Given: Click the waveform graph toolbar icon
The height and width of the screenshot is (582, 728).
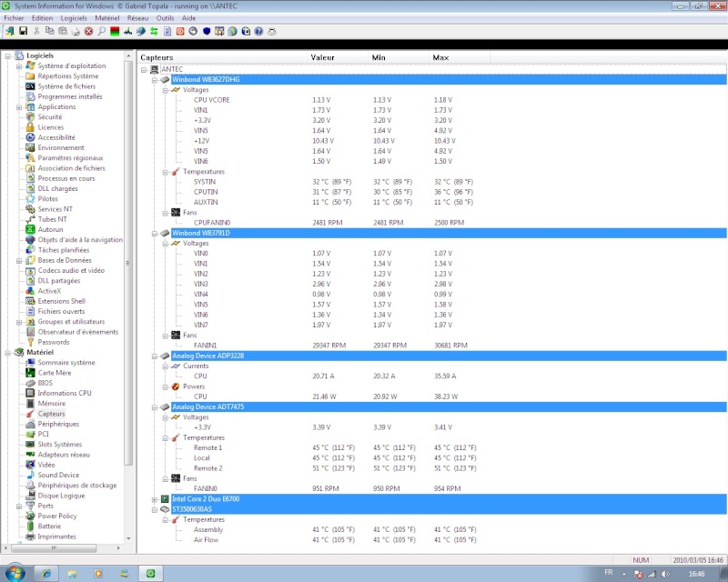Looking at the screenshot, I should (x=127, y=31).
